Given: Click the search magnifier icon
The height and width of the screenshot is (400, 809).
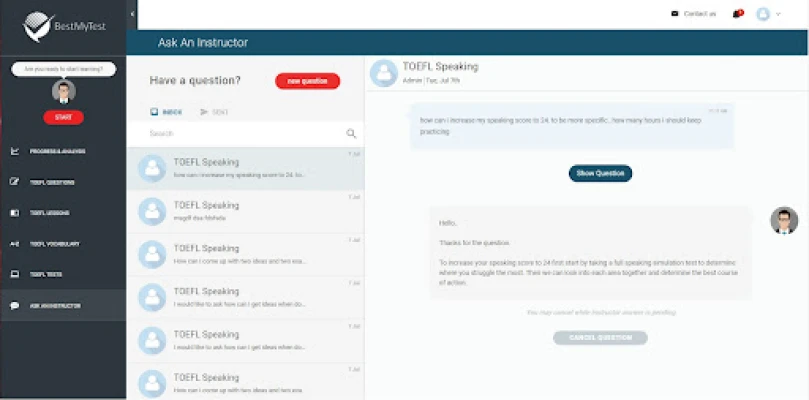Looking at the screenshot, I should click(x=351, y=133).
